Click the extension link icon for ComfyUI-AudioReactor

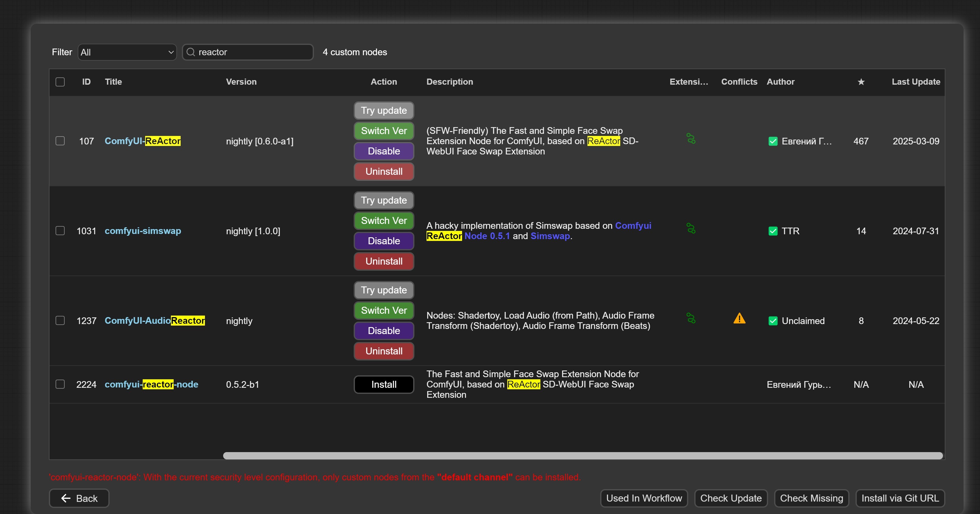point(691,318)
